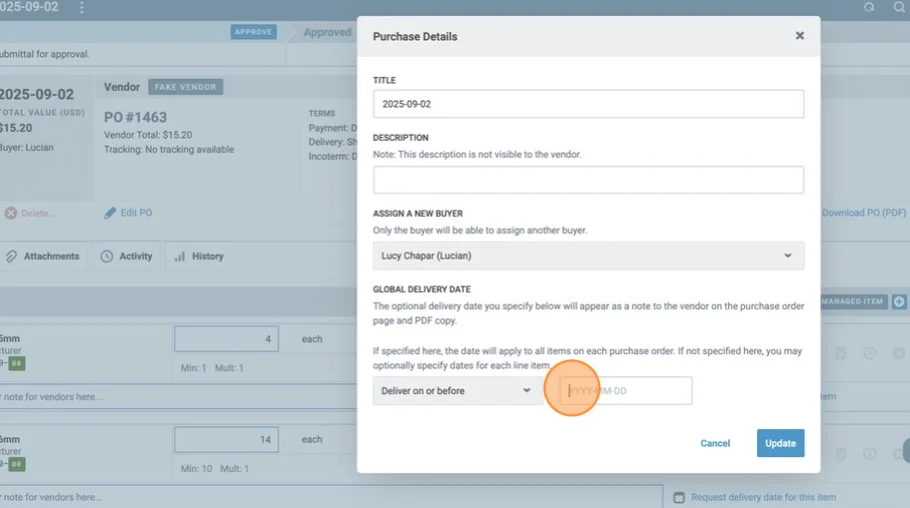
Task: Click the Edit PO pencil icon
Action: pos(111,213)
